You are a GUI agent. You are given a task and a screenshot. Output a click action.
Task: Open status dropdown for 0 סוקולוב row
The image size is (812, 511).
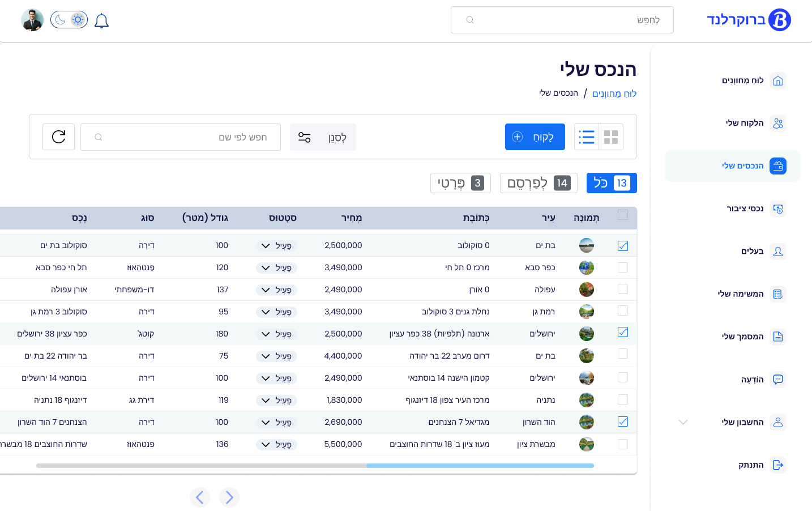276,246
